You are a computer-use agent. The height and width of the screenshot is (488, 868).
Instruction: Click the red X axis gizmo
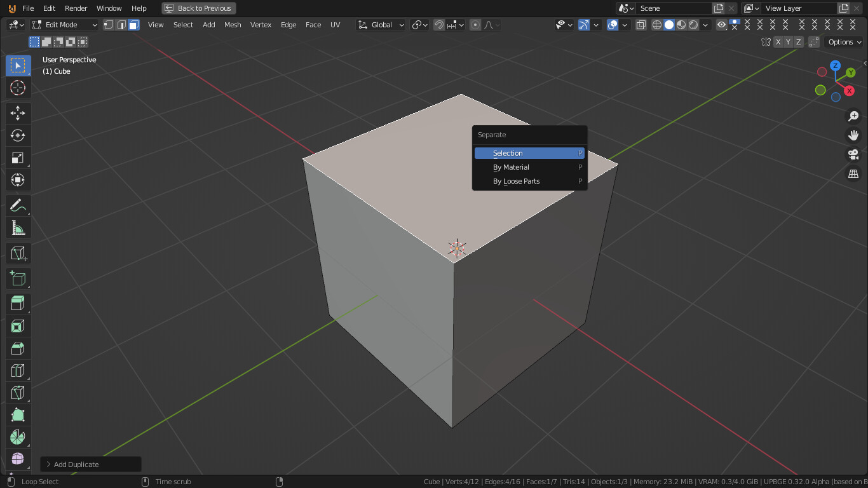[x=849, y=91]
